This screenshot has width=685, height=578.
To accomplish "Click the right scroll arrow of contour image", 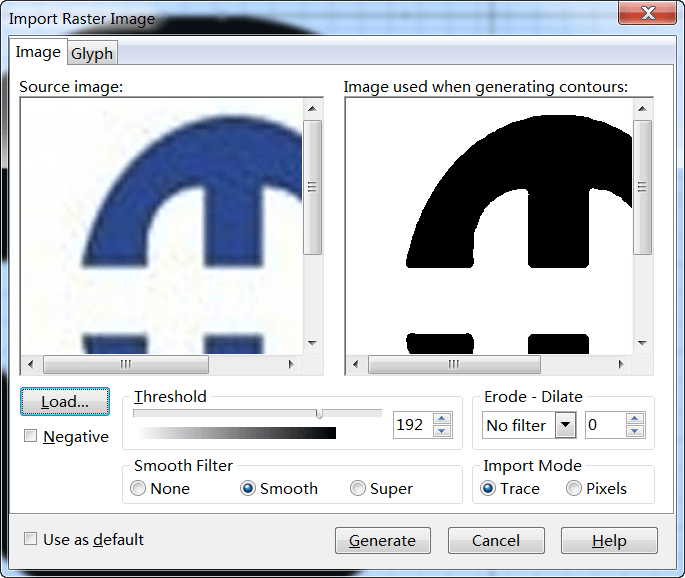I will click(621, 364).
